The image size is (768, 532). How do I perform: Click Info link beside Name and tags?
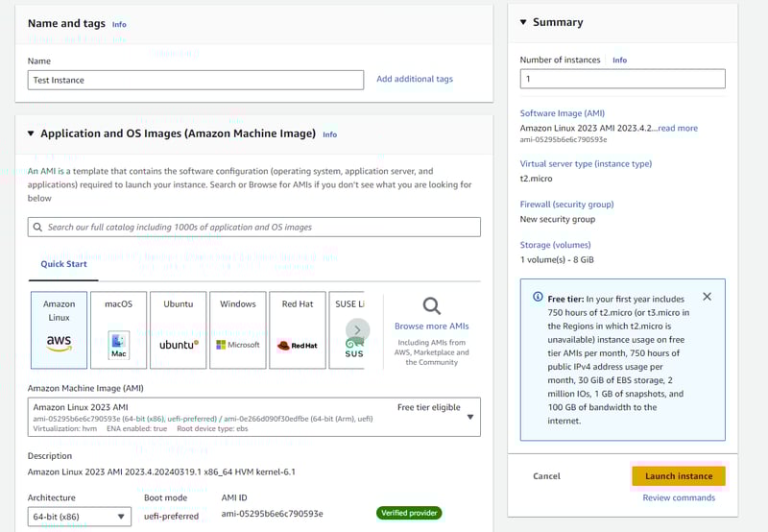pos(119,25)
